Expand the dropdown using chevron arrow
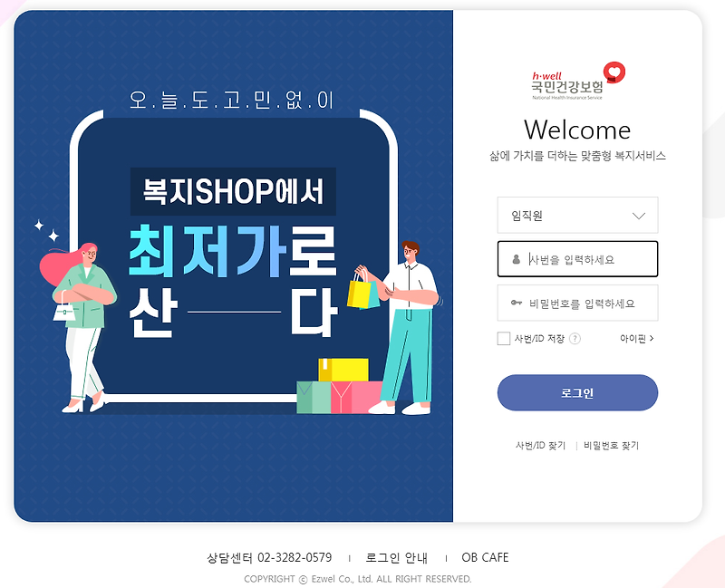 [x=639, y=216]
